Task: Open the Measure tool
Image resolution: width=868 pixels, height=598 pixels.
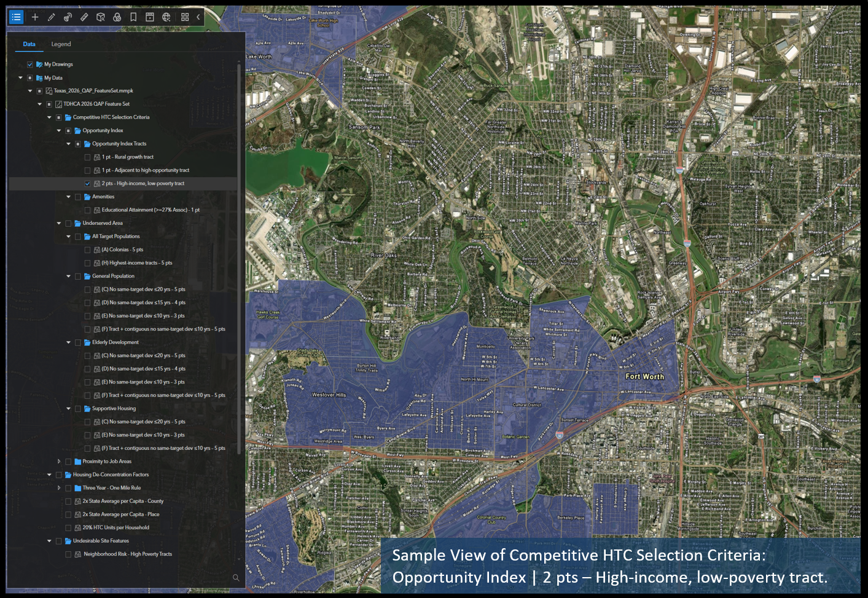Action: coord(84,17)
